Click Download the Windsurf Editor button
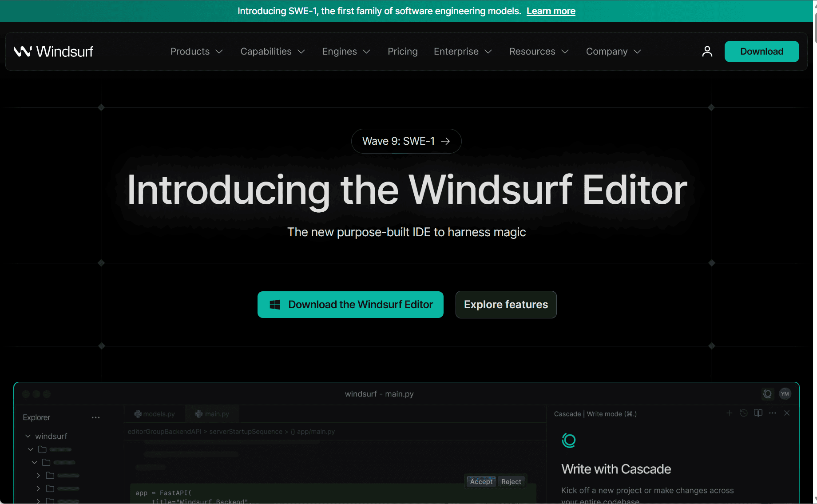Image resolution: width=817 pixels, height=504 pixels. [350, 305]
